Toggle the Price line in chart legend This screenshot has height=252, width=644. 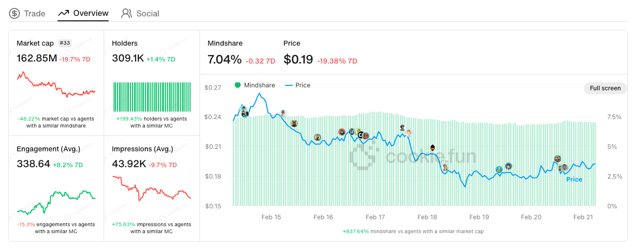coord(298,85)
